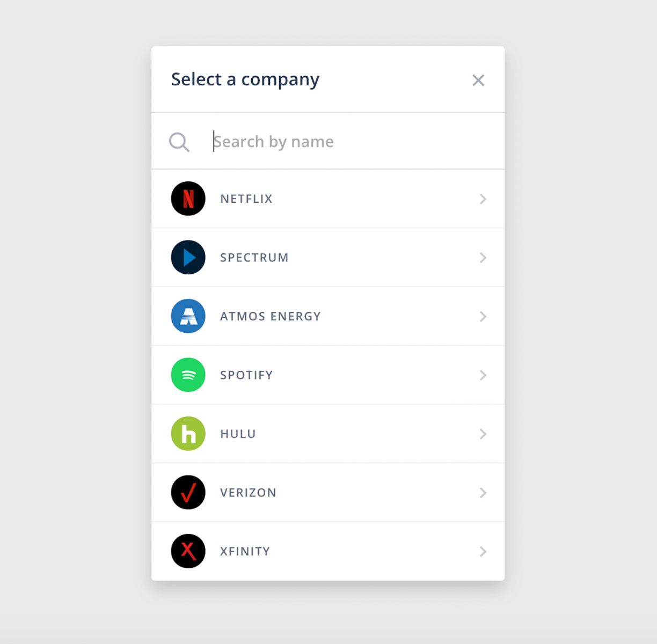Click the Netflix logo icon
Screen dimensions: 657x644
(188, 199)
